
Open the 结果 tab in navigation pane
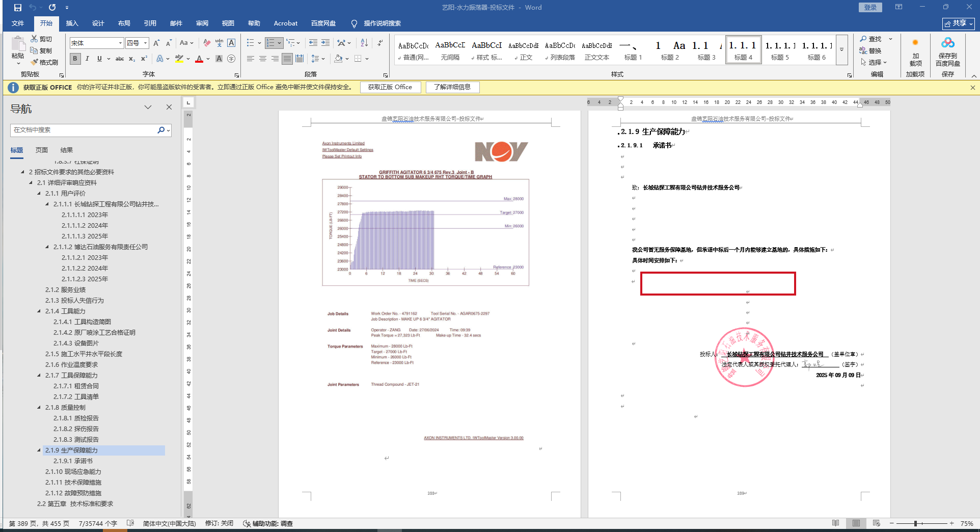pos(67,150)
